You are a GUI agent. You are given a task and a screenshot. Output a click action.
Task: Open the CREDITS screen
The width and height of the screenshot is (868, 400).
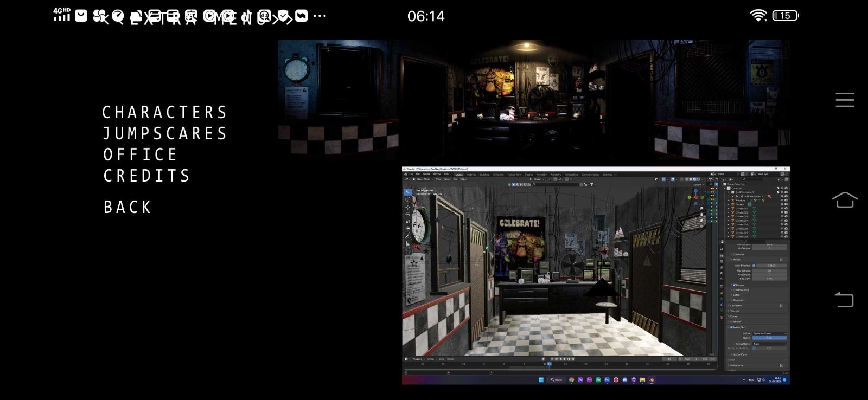[x=146, y=176]
